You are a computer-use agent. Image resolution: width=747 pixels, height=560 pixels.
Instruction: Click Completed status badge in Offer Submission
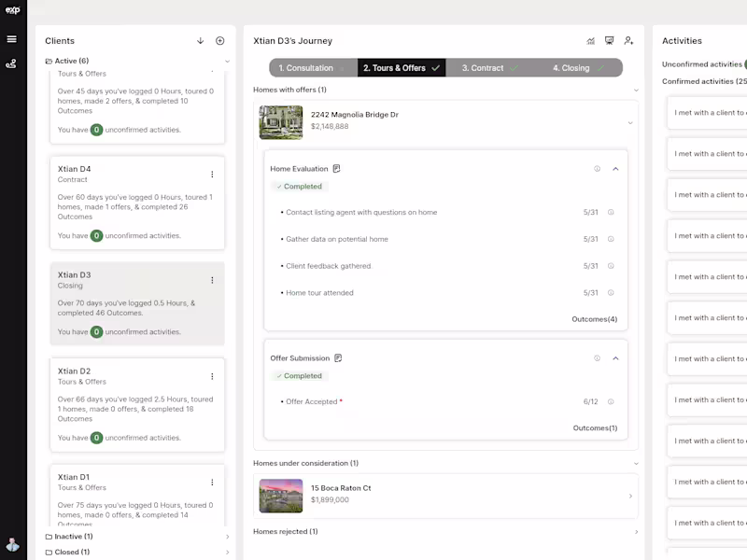pos(299,376)
